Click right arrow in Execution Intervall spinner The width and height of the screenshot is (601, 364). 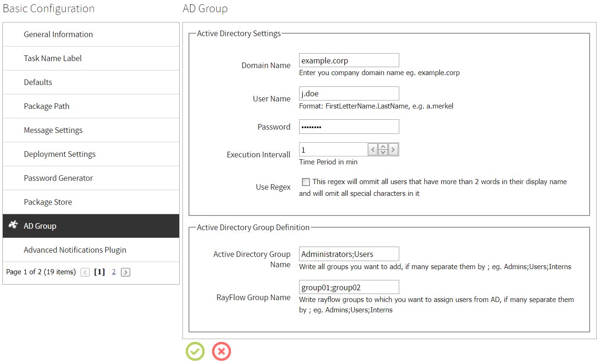click(393, 150)
